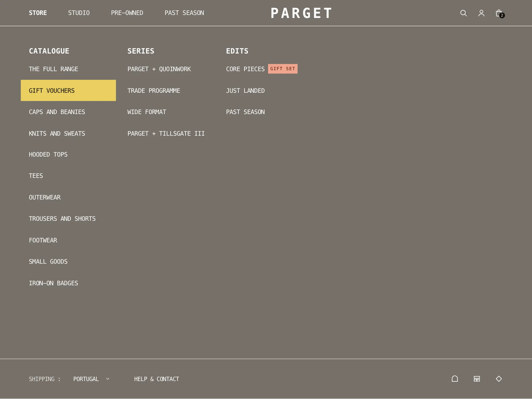Open the Trade Programme link
Image resolution: width=532 pixels, height=399 pixels.
point(154,91)
